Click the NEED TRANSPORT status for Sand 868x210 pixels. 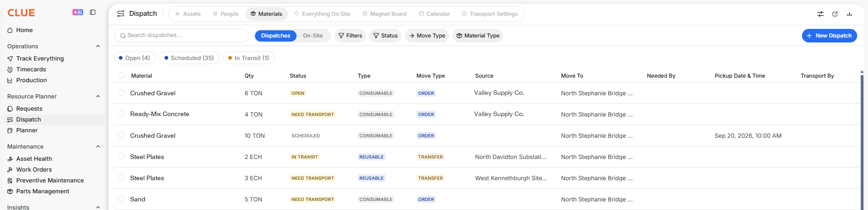point(313,199)
